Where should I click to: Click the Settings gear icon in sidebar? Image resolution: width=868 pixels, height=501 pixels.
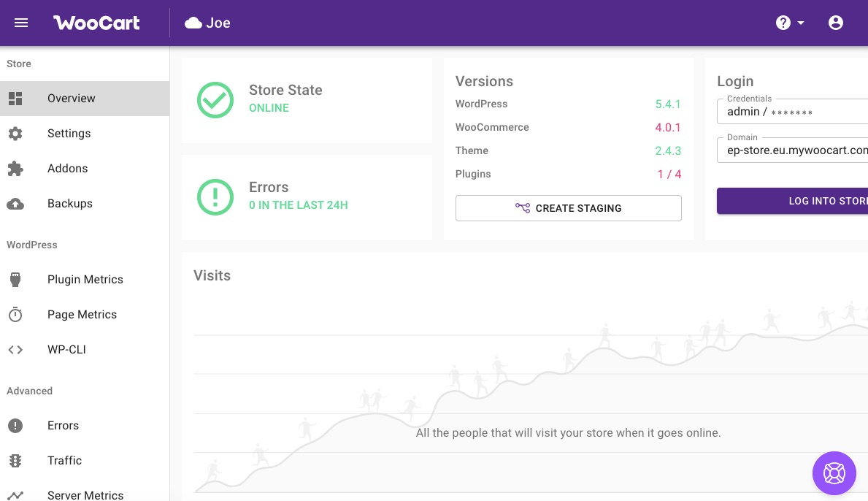pyautogui.click(x=15, y=134)
